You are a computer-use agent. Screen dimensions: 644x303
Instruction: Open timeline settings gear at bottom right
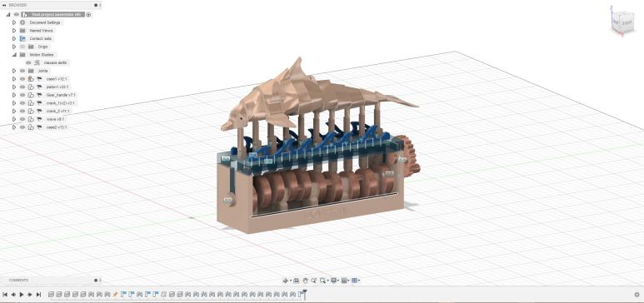637,295
